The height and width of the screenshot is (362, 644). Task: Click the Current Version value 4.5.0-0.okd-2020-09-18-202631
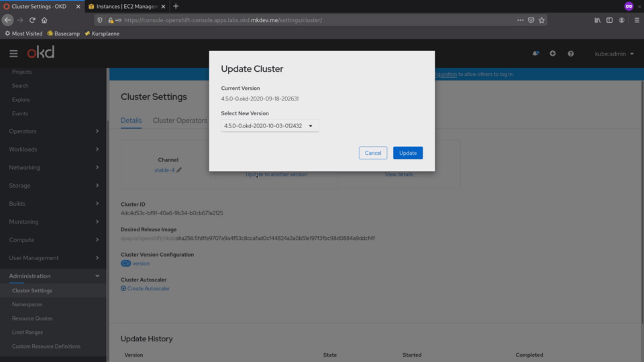[260, 99]
